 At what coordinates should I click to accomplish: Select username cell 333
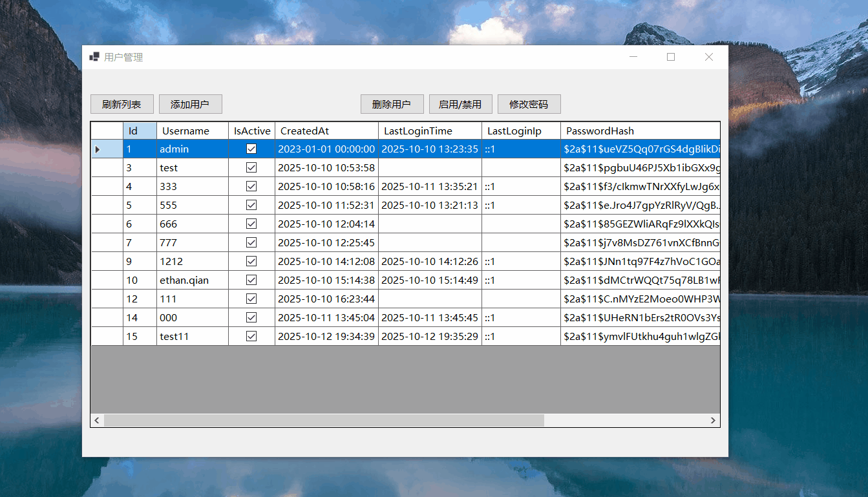[193, 186]
